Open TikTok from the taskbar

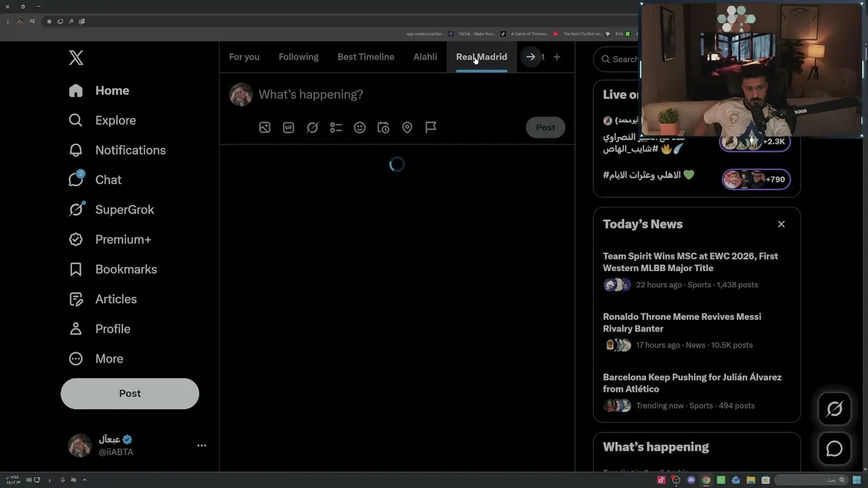coord(661,481)
